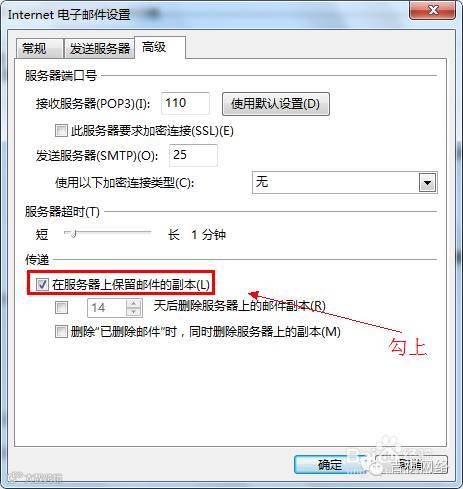This screenshot has height=489, width=463.
Task: Click the encryption type combo box showing 无
Action: (x=345, y=183)
